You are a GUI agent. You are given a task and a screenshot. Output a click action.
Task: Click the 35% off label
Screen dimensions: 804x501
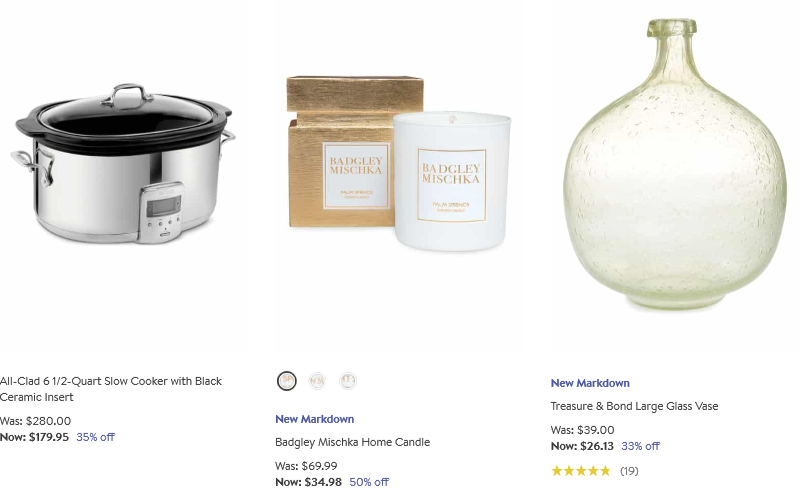coord(95,437)
